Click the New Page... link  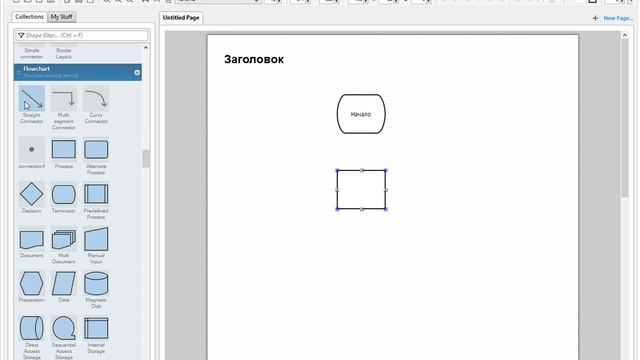(618, 18)
